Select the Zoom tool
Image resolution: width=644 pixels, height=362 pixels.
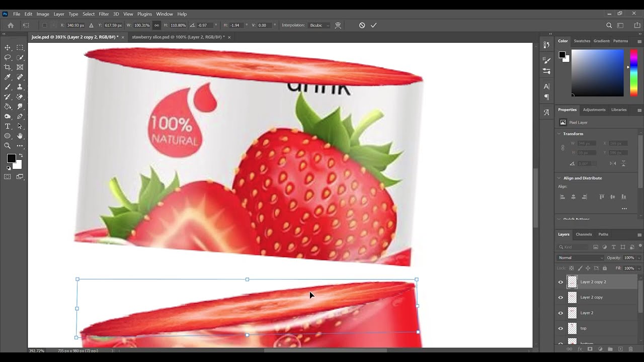click(x=8, y=146)
